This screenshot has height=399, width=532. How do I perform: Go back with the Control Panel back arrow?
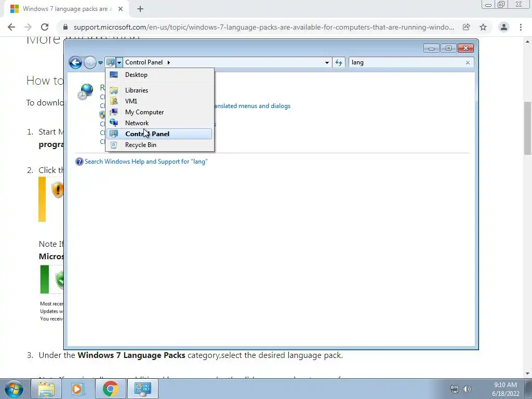point(75,62)
